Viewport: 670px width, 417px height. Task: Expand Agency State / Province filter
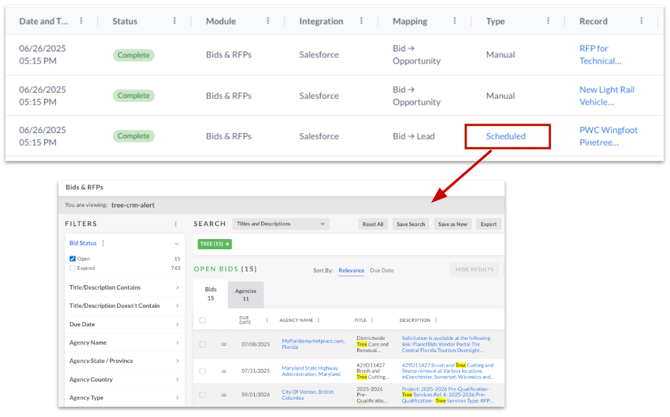pyautogui.click(x=124, y=361)
